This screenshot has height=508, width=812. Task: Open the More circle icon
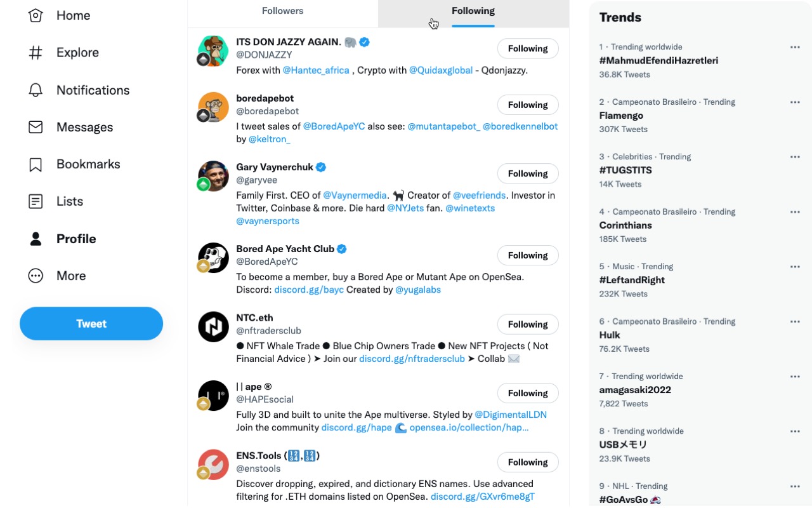click(36, 276)
